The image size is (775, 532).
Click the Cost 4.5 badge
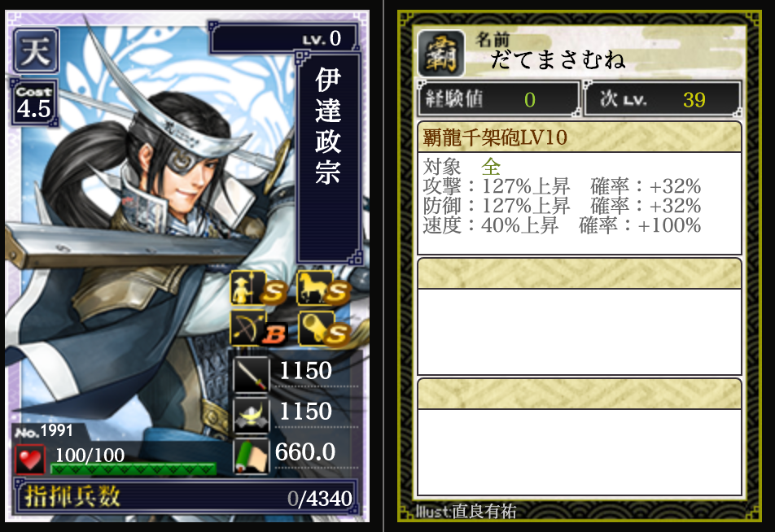[x=34, y=102]
